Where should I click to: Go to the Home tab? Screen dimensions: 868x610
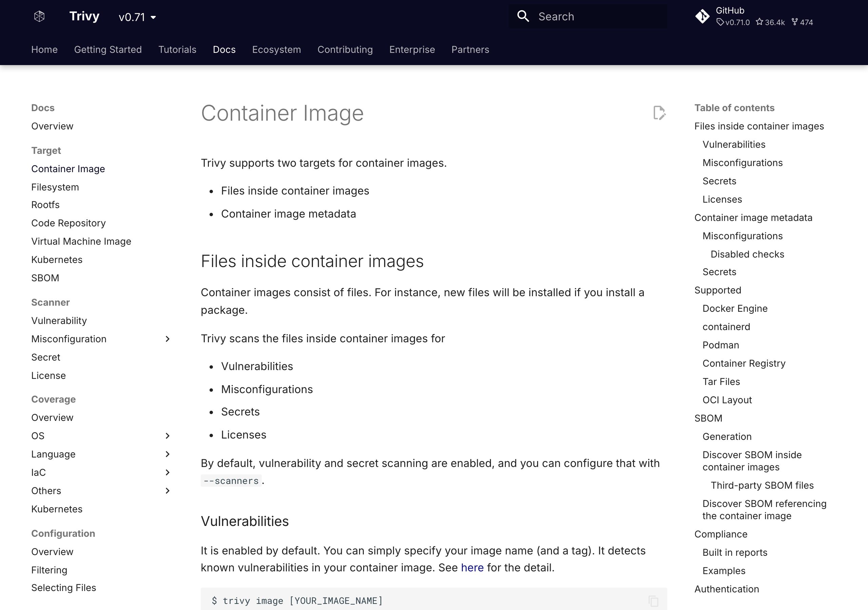pyautogui.click(x=44, y=49)
